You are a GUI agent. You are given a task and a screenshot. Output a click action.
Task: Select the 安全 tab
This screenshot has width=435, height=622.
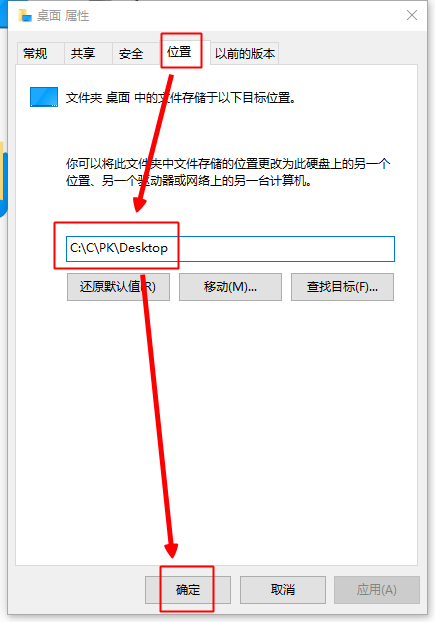131,53
